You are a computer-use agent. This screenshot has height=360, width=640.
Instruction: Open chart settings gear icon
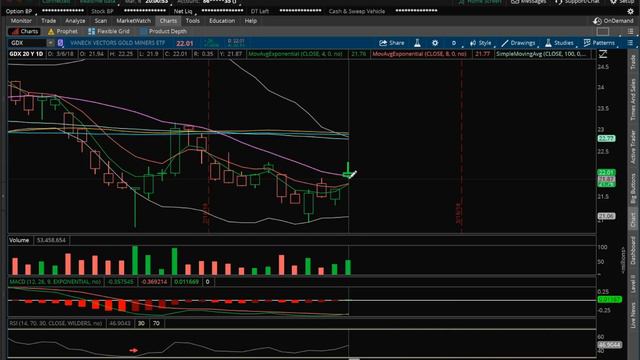[x=435, y=43]
